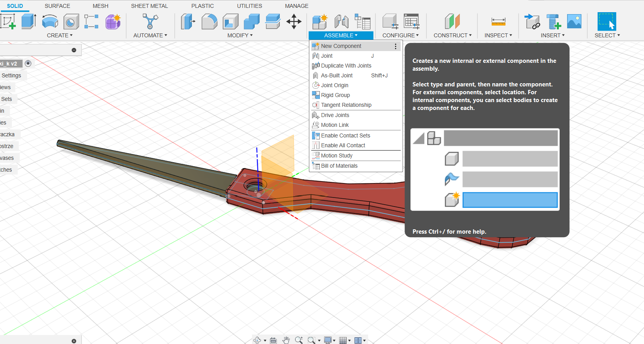Switch to the SURFACE tab

pos(57,6)
